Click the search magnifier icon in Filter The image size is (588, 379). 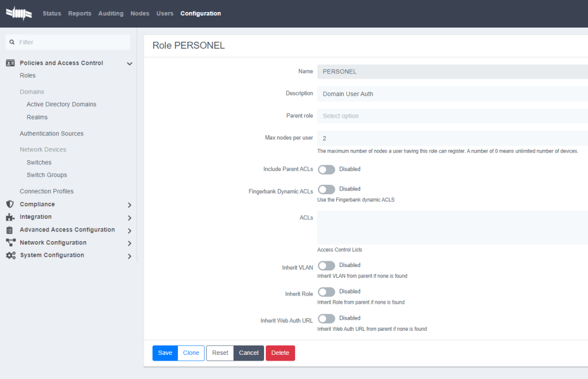(12, 42)
